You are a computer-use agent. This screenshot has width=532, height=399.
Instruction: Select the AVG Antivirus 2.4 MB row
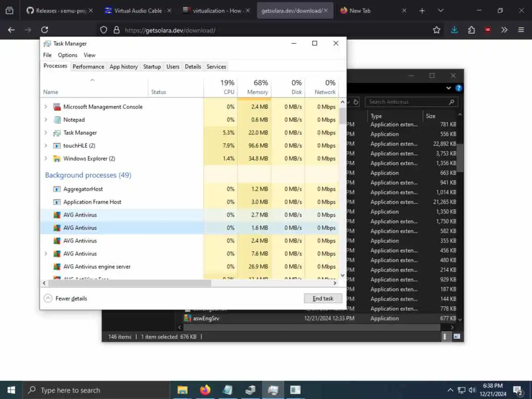[189, 241]
